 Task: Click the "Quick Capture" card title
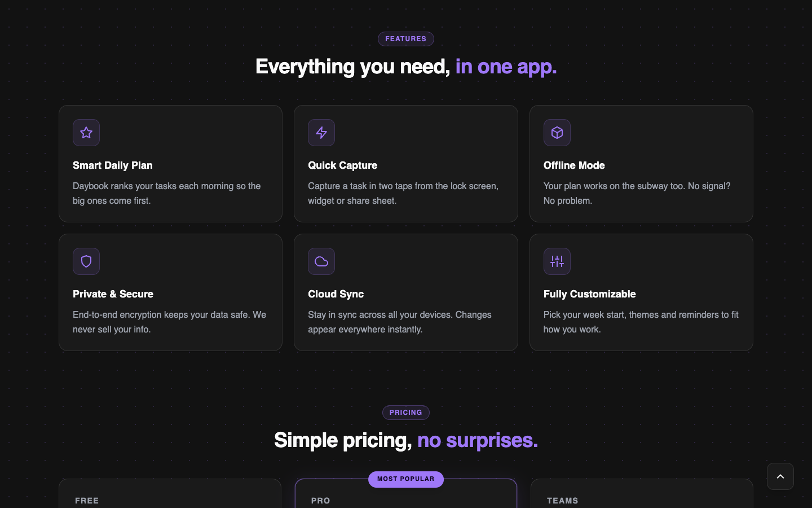pyautogui.click(x=343, y=165)
